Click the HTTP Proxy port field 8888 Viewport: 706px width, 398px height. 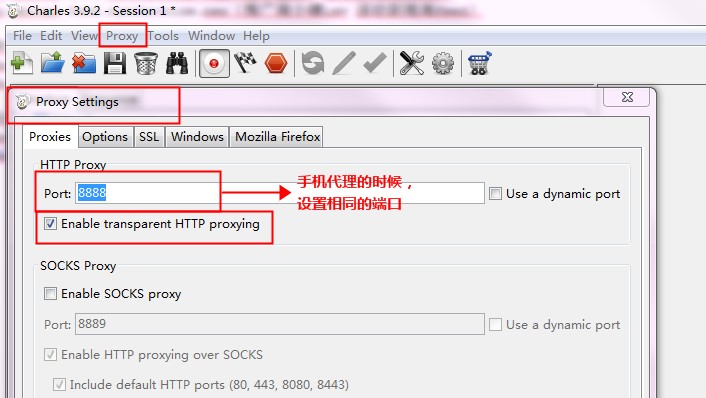280,193
